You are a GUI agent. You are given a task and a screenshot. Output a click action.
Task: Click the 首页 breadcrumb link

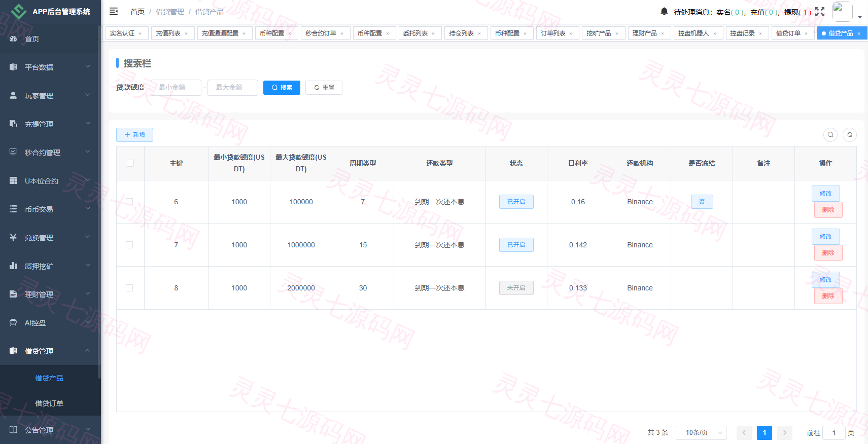[137, 12]
